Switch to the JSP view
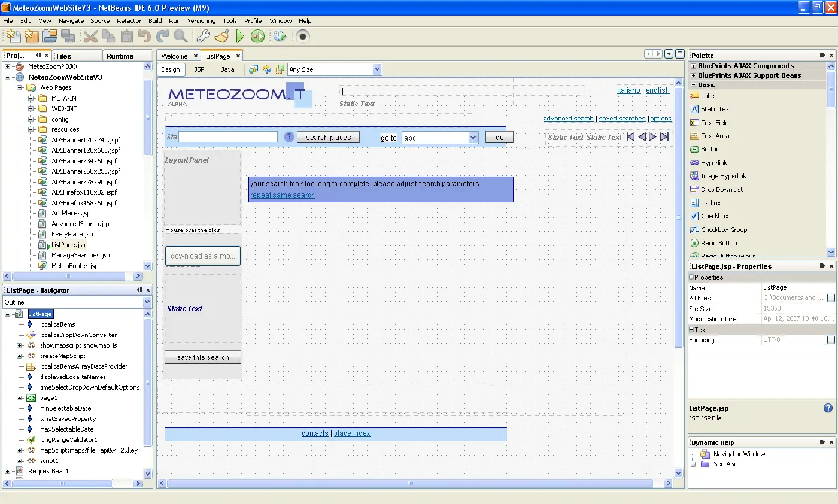This screenshot has width=838, height=504. click(199, 69)
